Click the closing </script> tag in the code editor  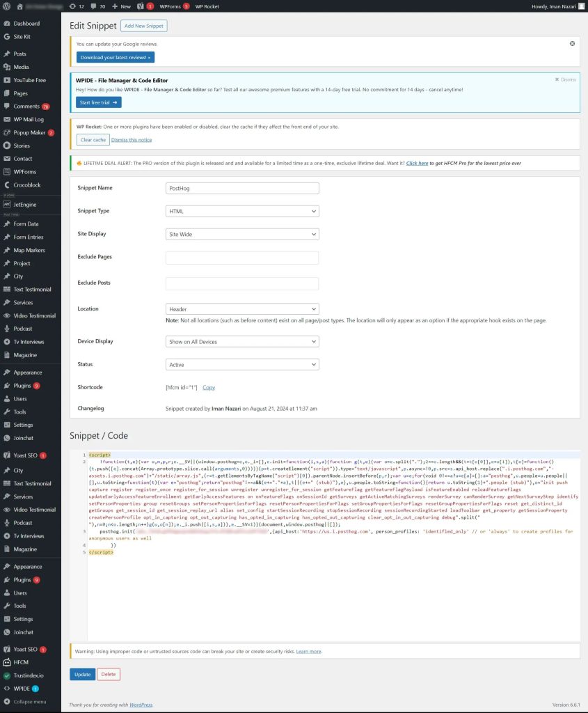(x=101, y=552)
